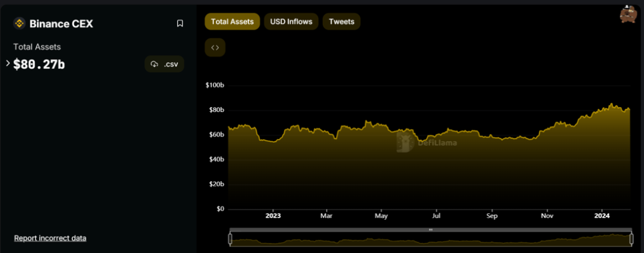Click the Mar date label
This screenshot has width=644, height=253.
[326, 216]
